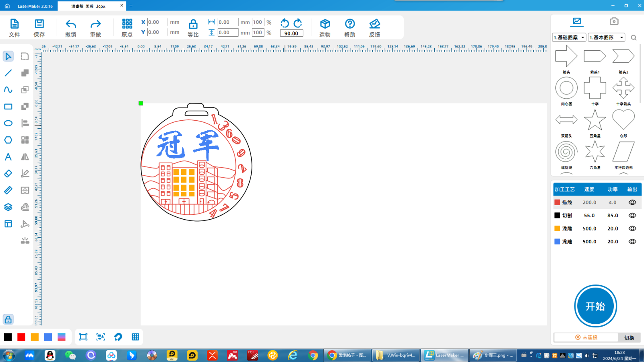
Task: Click the 撤销 undo icon
Action: coord(71,27)
